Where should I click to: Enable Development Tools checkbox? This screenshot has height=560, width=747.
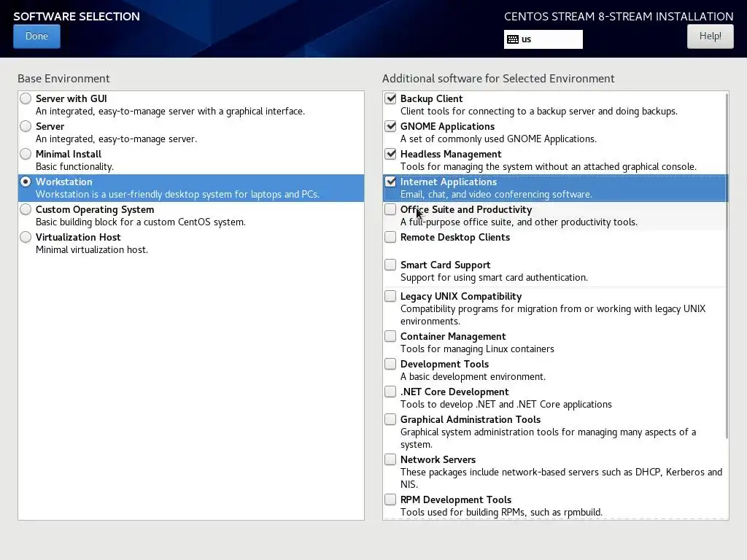coord(390,363)
